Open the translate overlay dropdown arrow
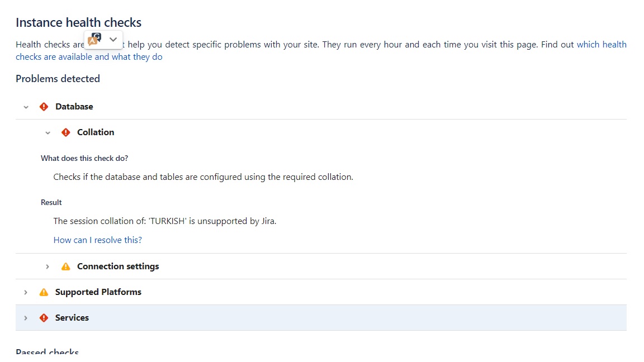Screen dimensions: 644x362 (113, 40)
